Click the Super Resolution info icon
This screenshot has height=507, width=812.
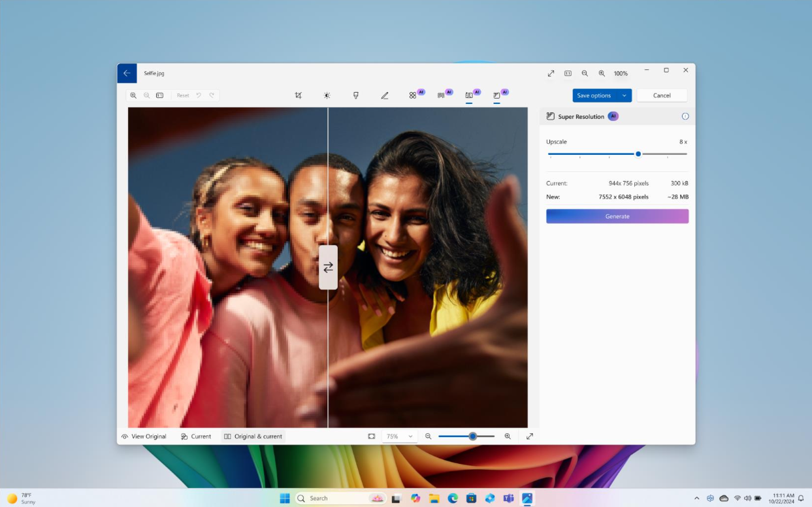(685, 116)
